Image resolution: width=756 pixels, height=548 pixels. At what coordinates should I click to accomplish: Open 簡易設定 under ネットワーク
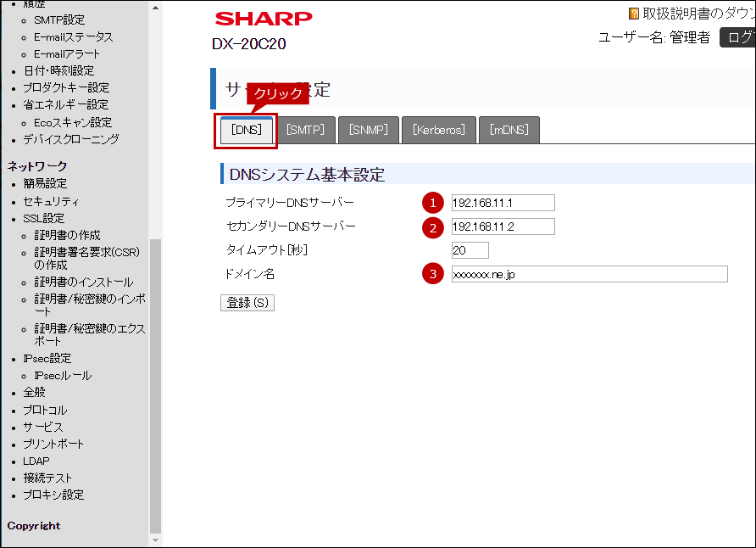[45, 184]
